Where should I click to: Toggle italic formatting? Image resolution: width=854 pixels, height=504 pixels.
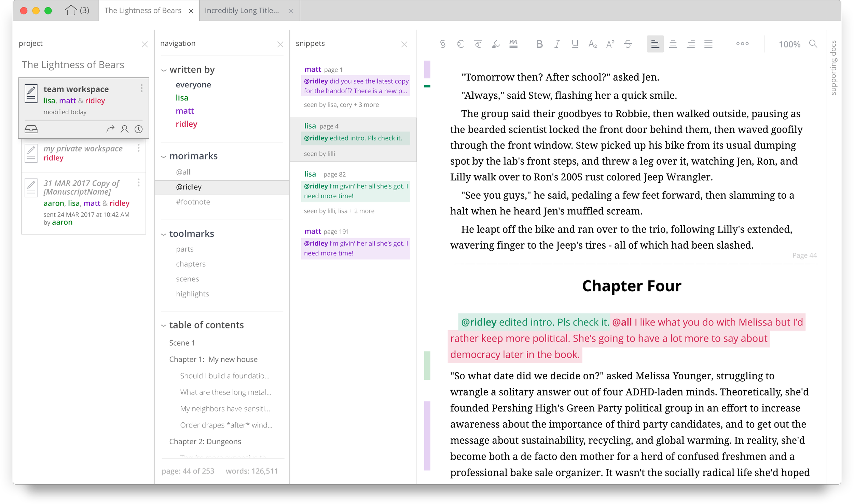click(557, 44)
